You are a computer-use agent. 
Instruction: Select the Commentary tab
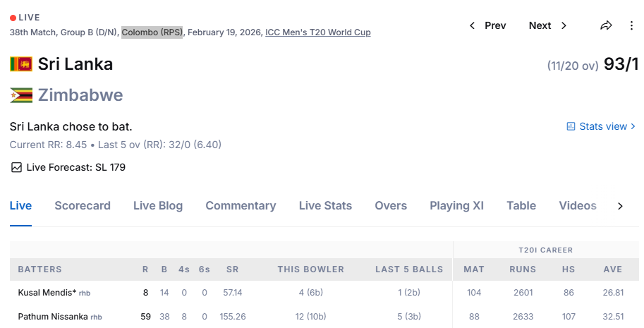click(x=241, y=206)
